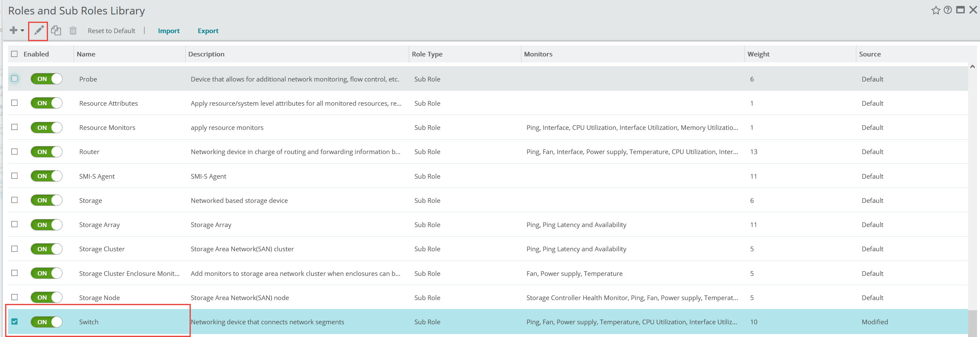980x337 pixels.
Task: Click the pencil edit icon
Action: (39, 31)
